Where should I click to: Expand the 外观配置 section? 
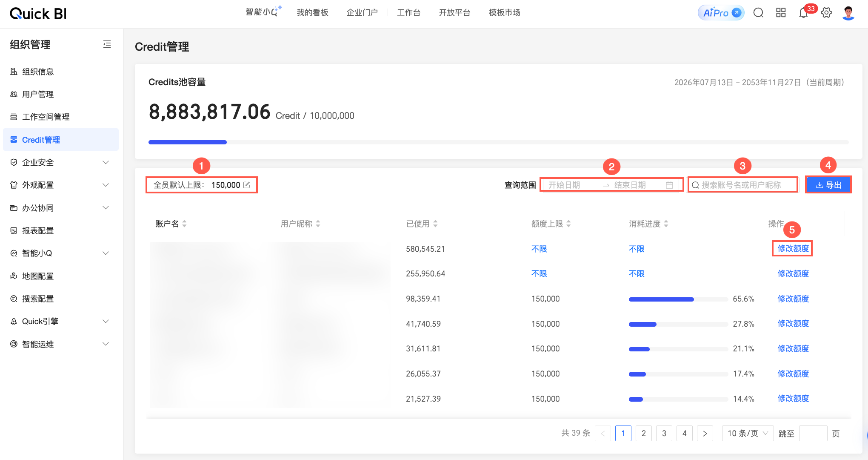[x=61, y=185]
